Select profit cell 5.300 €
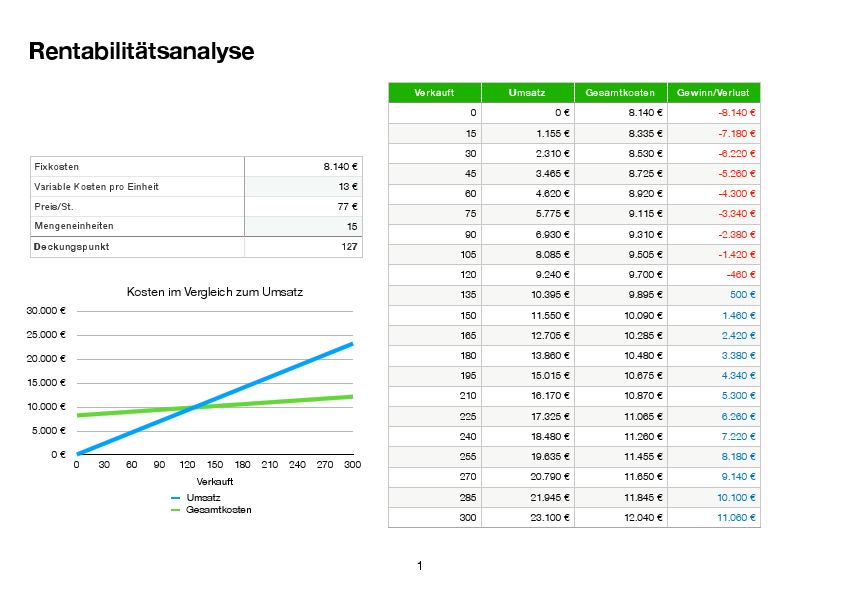 714,396
